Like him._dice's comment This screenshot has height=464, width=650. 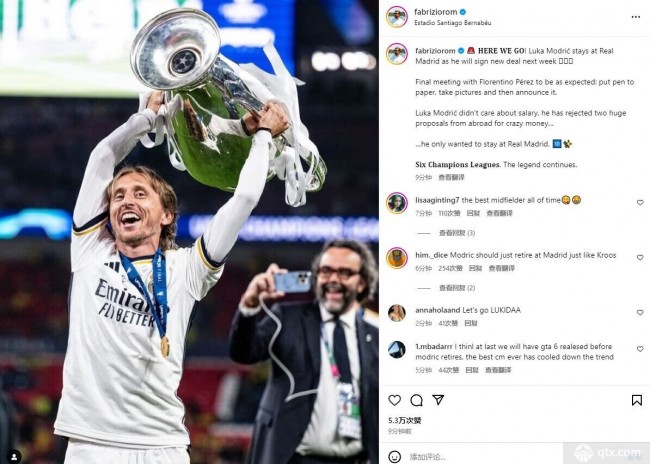point(640,258)
